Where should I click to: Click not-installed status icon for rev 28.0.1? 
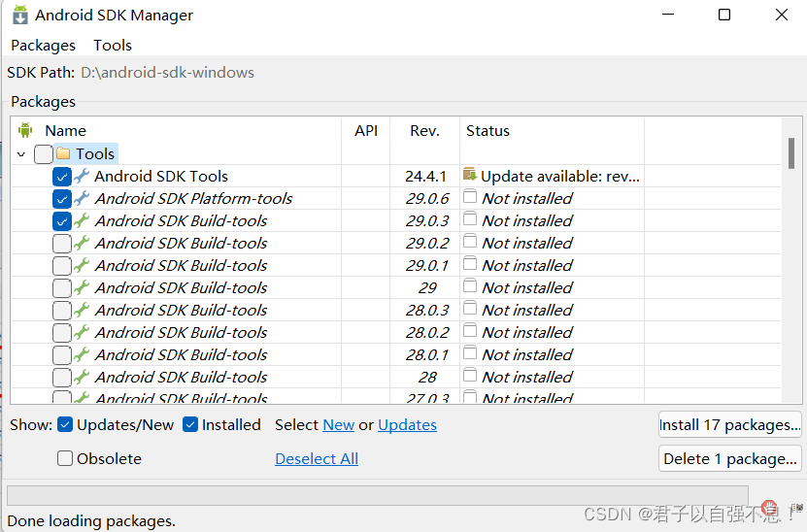(x=469, y=353)
